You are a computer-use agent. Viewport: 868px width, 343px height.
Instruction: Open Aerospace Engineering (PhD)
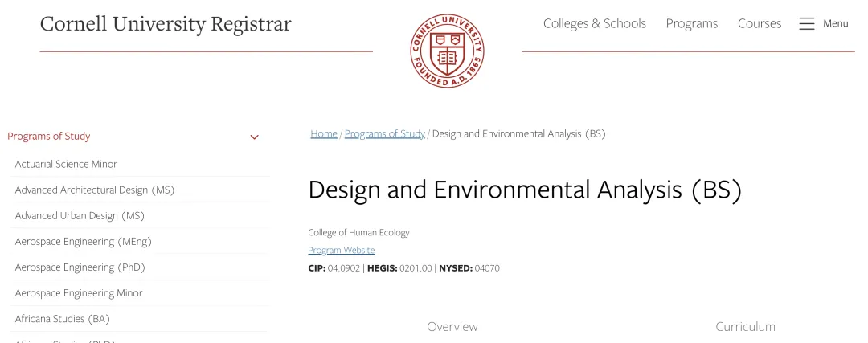[80, 267]
